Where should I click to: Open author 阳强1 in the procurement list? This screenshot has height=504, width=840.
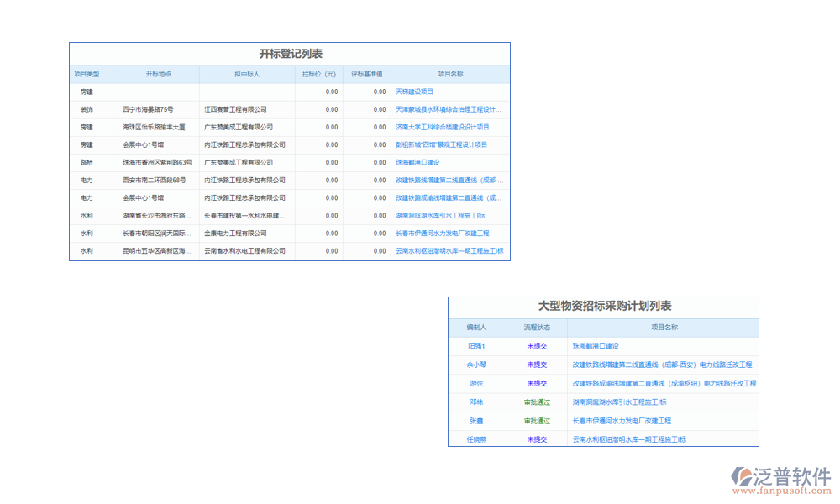(476, 346)
